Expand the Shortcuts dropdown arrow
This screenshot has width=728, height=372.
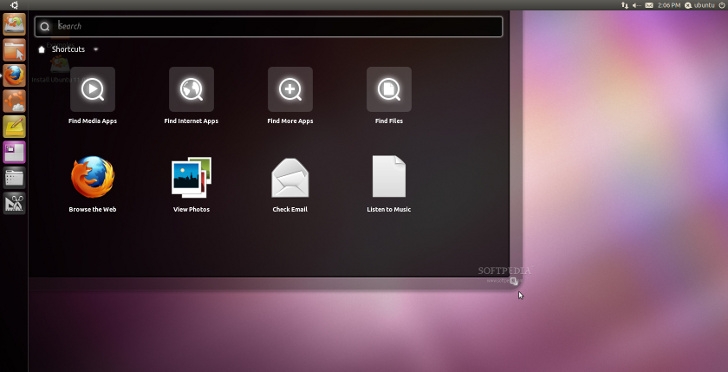click(96, 49)
